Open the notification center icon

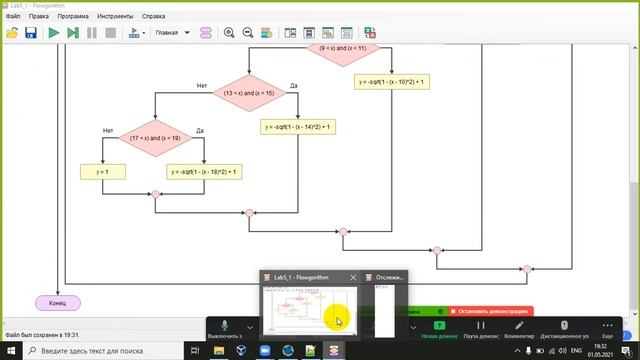pos(626,351)
